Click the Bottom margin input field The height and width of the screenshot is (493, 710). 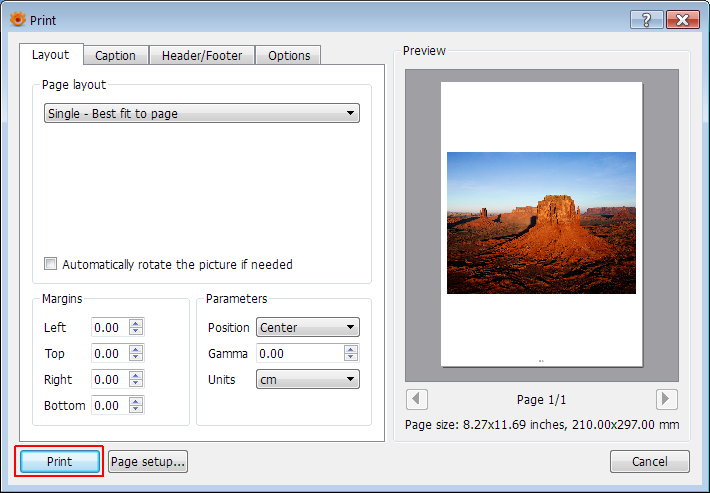[x=110, y=405]
